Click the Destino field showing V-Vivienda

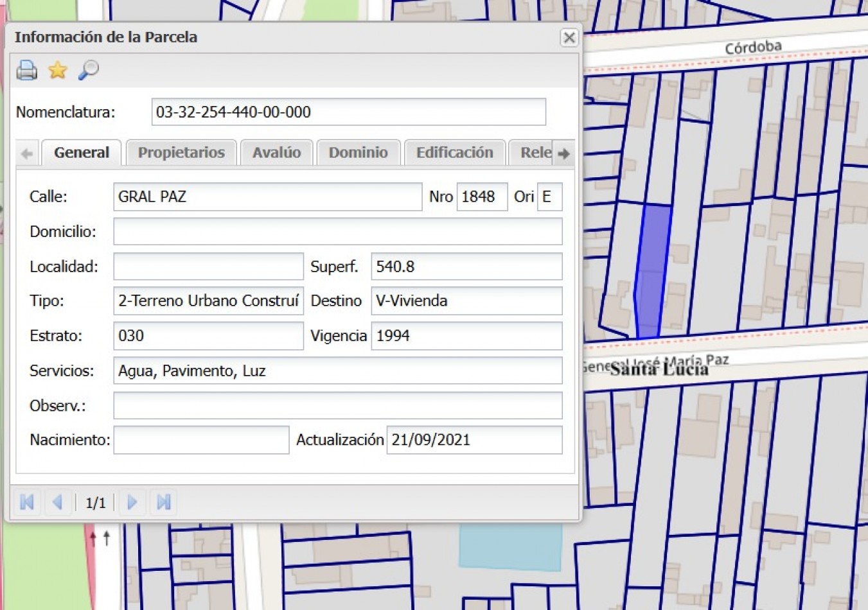467,301
